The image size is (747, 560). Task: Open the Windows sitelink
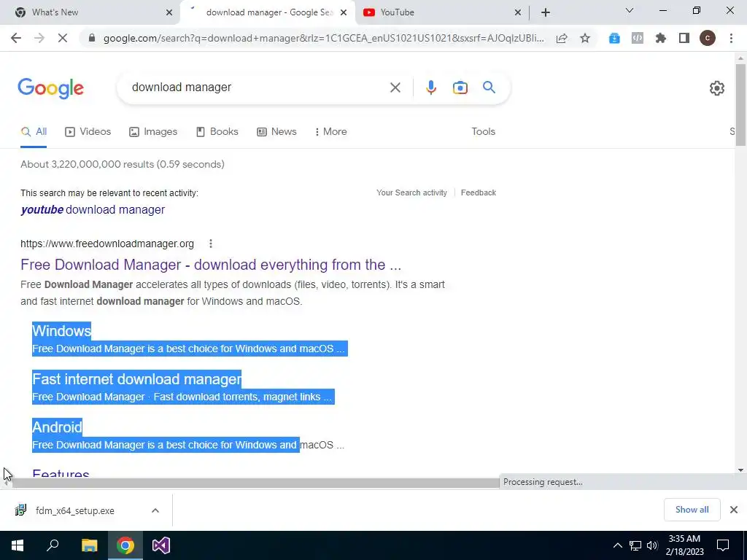pyautogui.click(x=61, y=331)
